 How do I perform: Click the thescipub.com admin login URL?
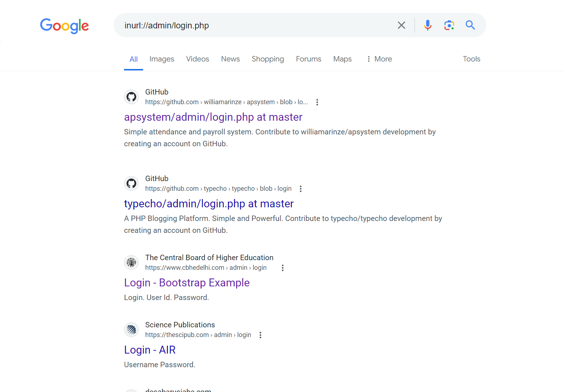click(198, 335)
